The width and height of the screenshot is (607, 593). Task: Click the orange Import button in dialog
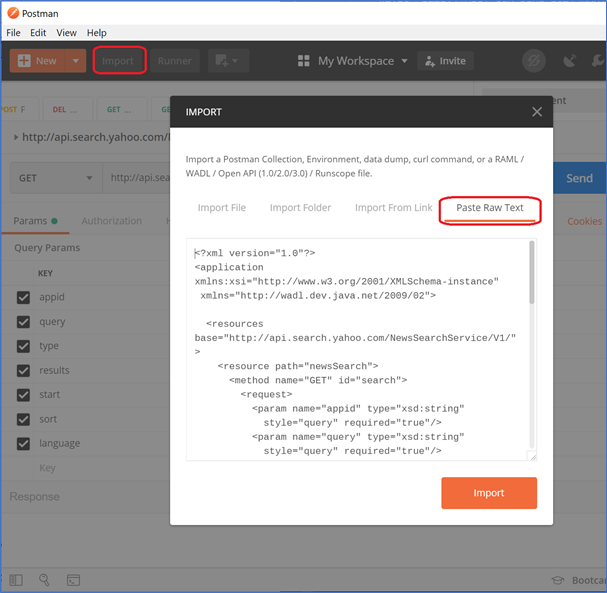pos(489,493)
